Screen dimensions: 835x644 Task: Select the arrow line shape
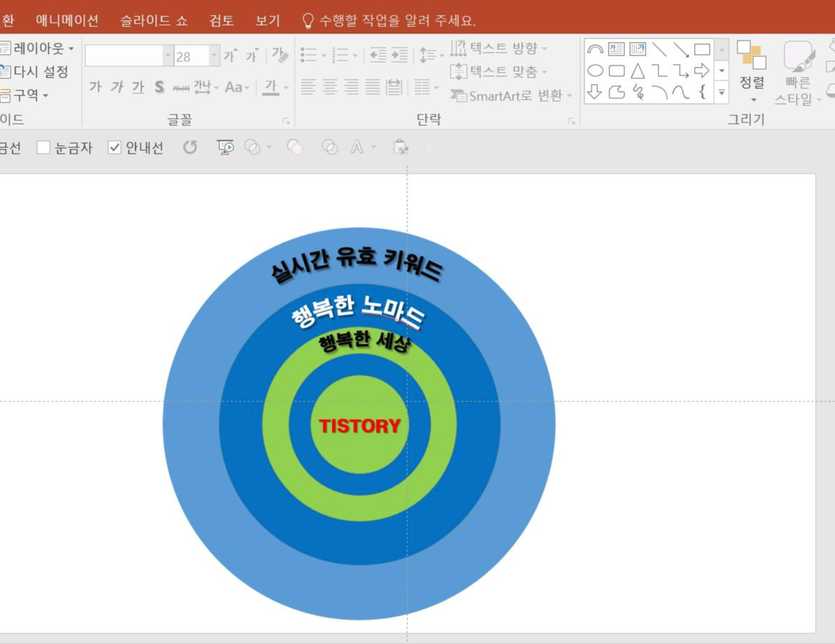click(x=681, y=50)
